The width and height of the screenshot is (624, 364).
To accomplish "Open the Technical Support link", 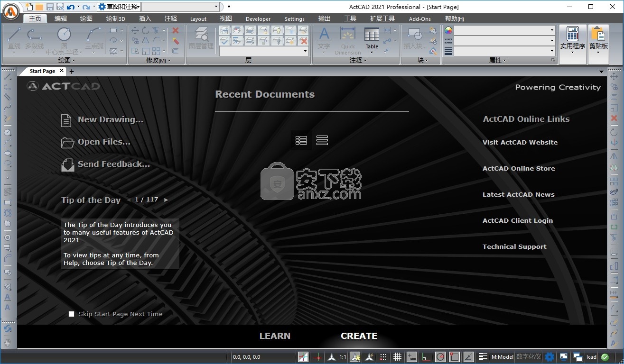I will pyautogui.click(x=514, y=246).
